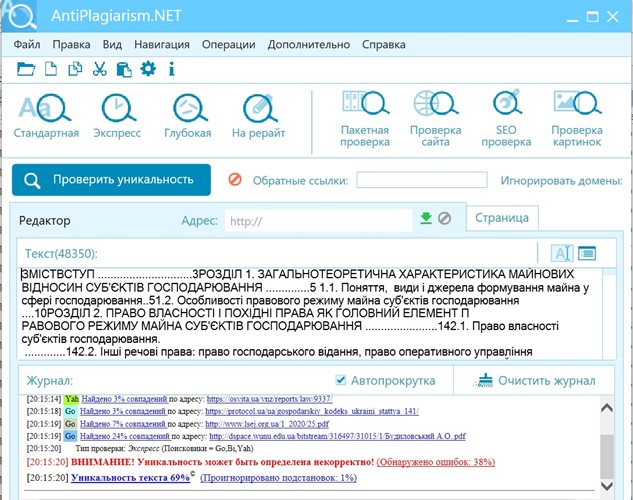Open the dspace.wunu.edu.ua link
Viewport: 633px width, 500px height.
click(x=337, y=436)
